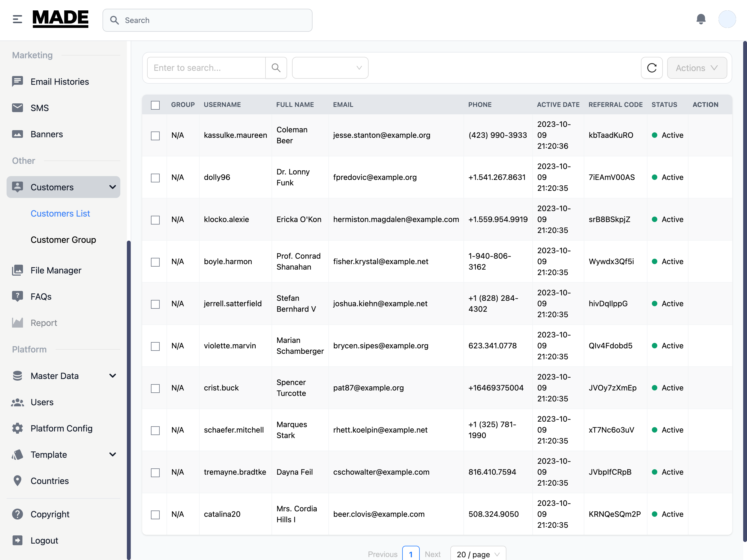Open the Actions dropdown
This screenshot has height=560, width=747.
(x=697, y=68)
